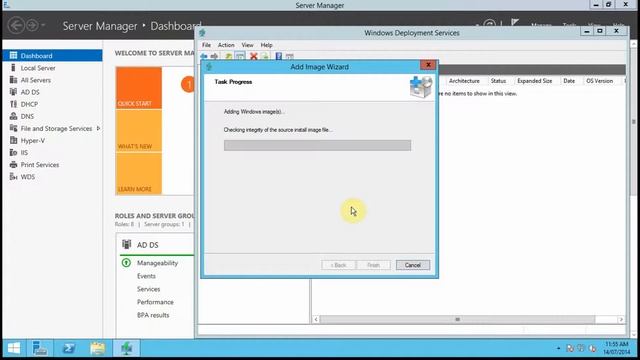
Task: Click WDS toolbar Back arrow icon
Action: 204,56
